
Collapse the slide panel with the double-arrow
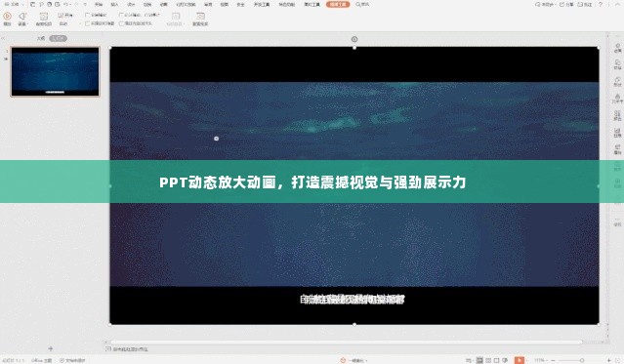pyautogui.click(x=3, y=38)
